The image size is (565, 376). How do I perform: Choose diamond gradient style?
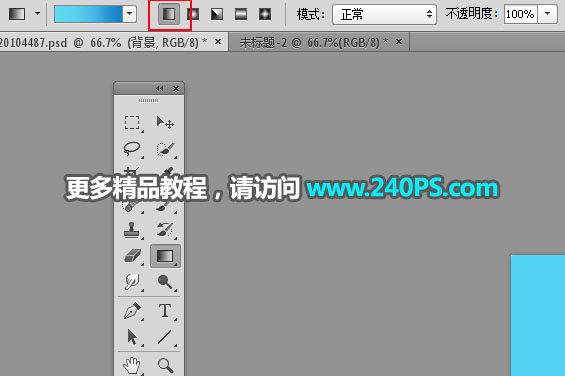265,14
